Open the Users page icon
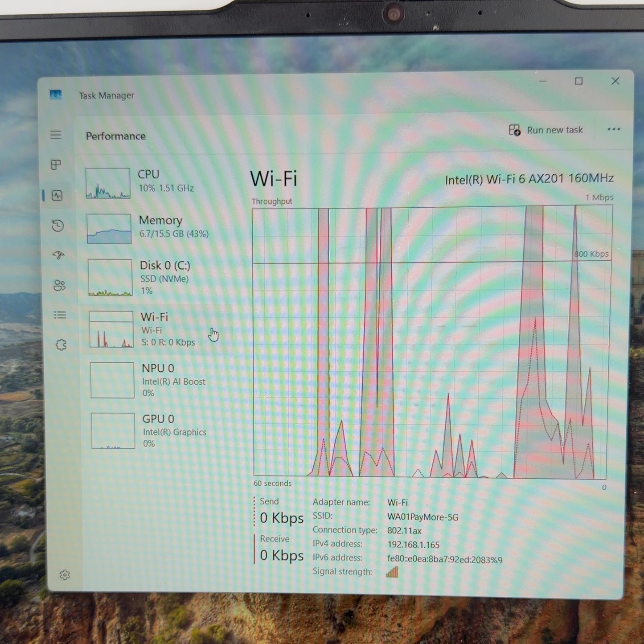 point(59,285)
